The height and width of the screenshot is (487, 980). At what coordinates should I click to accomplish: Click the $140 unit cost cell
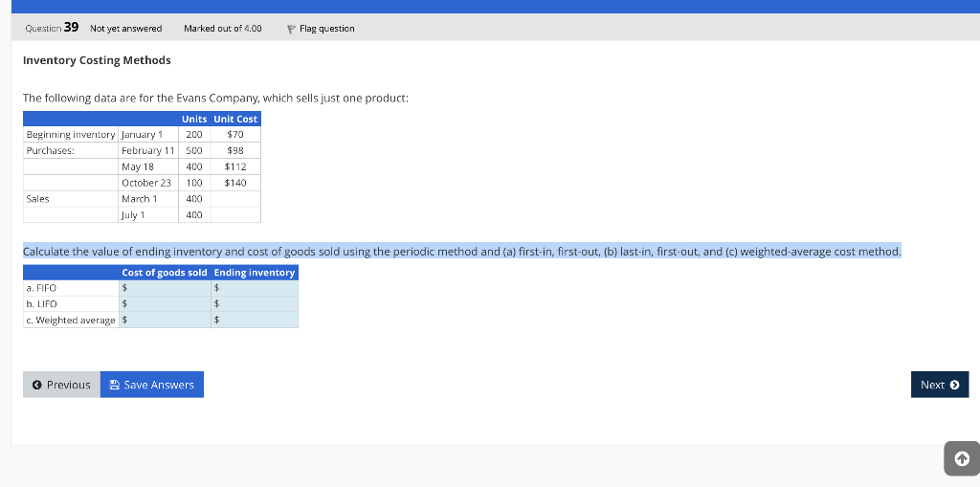point(235,183)
